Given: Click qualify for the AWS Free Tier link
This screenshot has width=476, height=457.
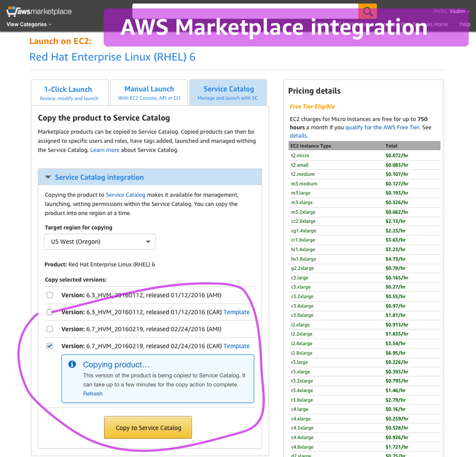Looking at the screenshot, I should 382,128.
